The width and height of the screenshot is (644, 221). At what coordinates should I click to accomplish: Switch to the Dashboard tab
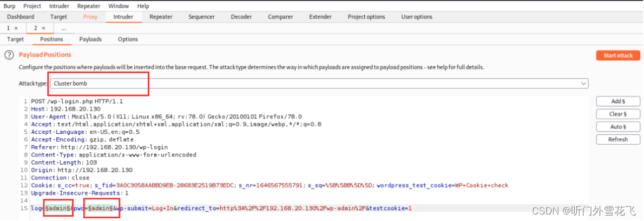coord(21,17)
